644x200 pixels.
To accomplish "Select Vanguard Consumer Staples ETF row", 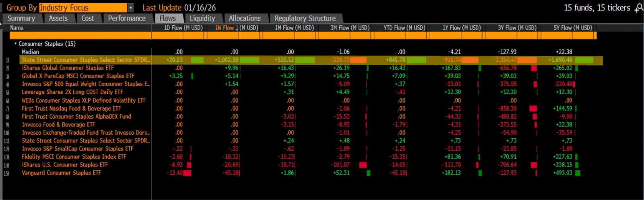I will click(61, 173).
